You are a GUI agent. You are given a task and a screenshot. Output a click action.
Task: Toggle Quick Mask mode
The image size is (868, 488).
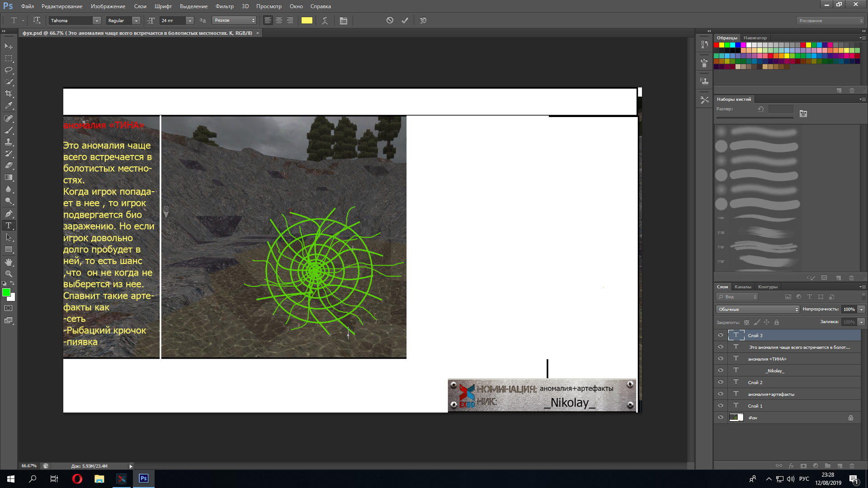click(9, 308)
